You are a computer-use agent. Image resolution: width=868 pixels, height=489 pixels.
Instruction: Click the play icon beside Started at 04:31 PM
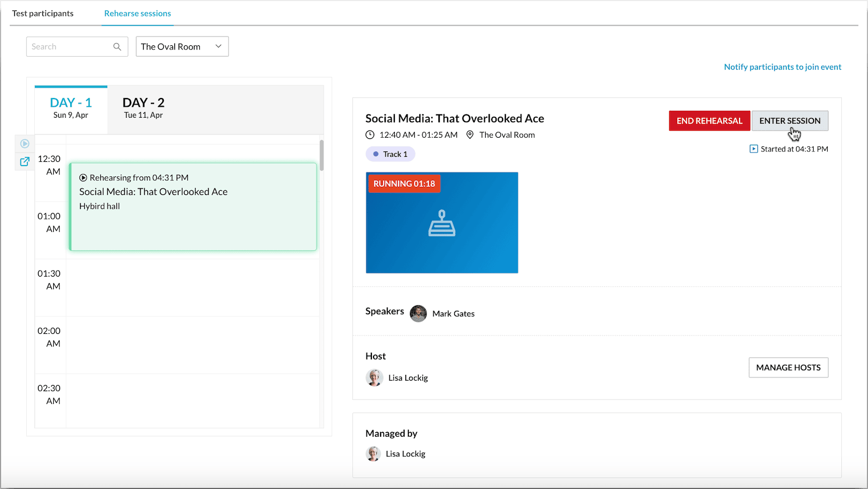pyautogui.click(x=754, y=149)
